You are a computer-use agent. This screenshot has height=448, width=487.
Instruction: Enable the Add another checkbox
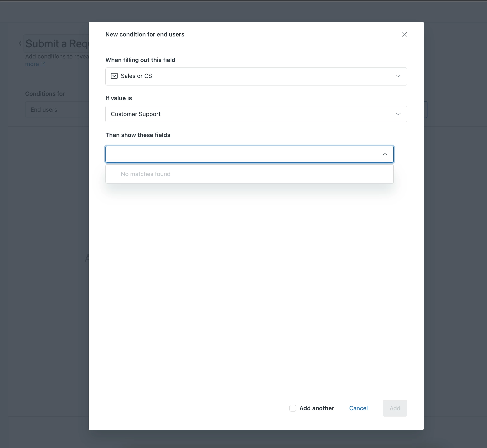coord(293,408)
